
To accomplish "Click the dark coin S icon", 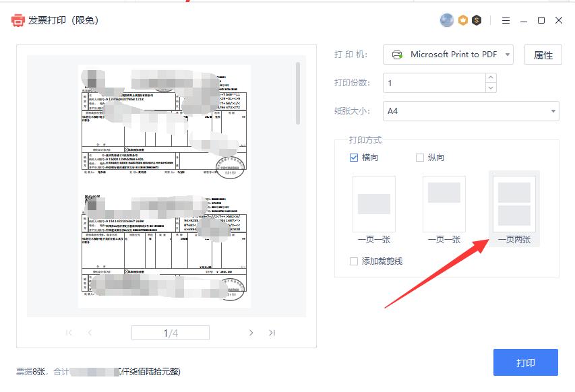I will [x=477, y=20].
